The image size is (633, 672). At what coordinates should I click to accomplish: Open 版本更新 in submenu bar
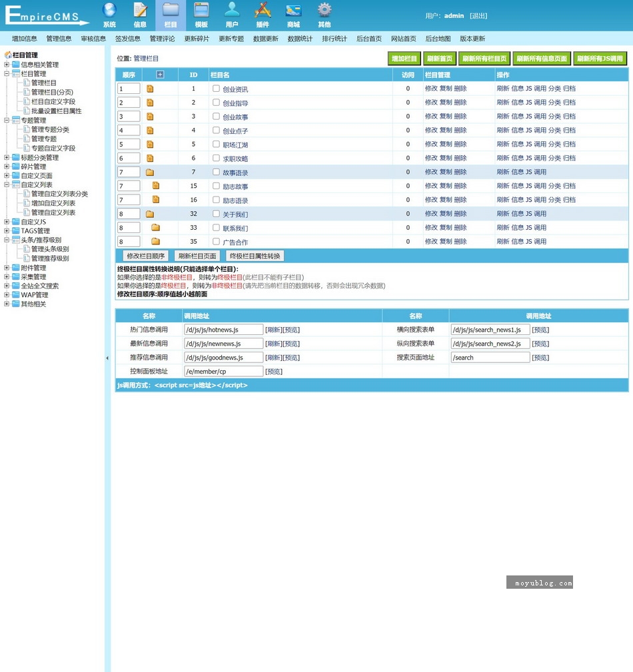[x=472, y=39]
